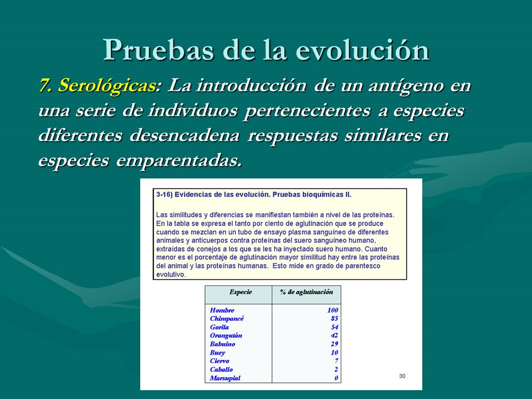This screenshot has width=532, height=399.
Task: Click the value '42' for Orangután
Action: (335, 336)
